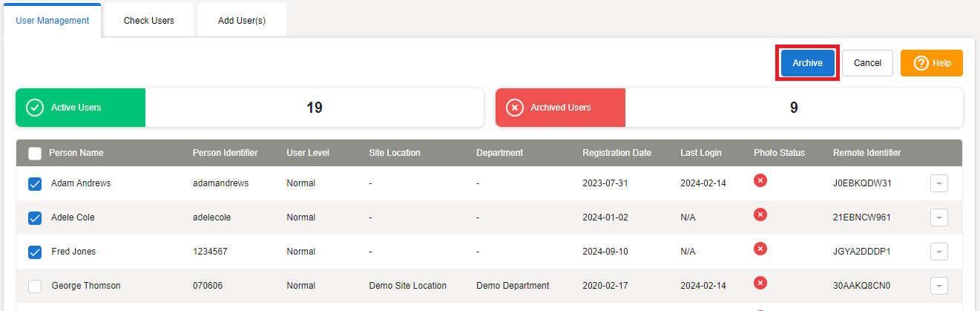The image size is (980, 311).
Task: Open the Add User(s) tab
Action: pos(242,21)
